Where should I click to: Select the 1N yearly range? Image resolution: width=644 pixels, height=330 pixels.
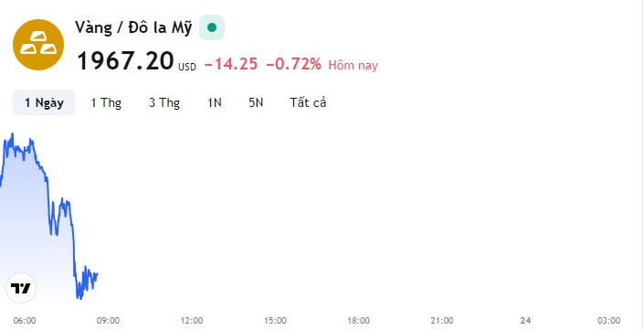click(x=215, y=102)
